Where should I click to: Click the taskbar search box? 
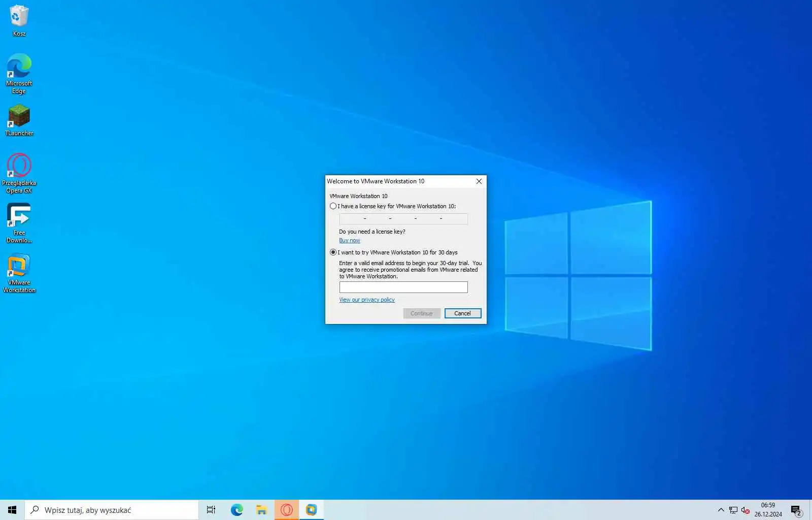(x=112, y=510)
